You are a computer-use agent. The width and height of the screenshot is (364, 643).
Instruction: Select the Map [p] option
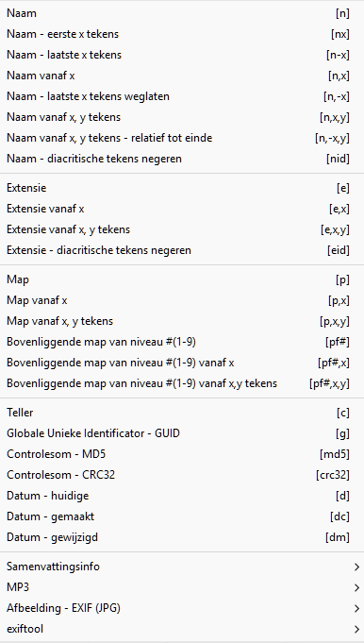click(182, 280)
